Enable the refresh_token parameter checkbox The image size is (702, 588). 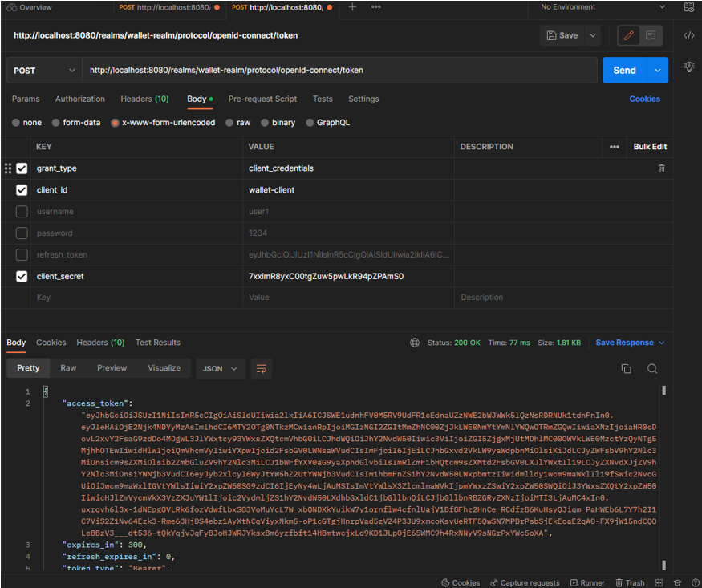point(21,254)
